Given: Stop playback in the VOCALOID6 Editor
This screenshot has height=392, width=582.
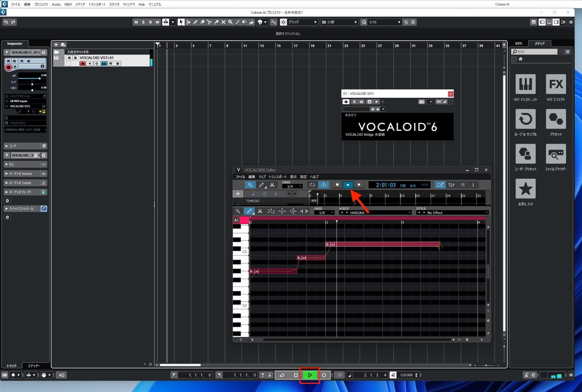Looking at the screenshot, I should point(337,185).
